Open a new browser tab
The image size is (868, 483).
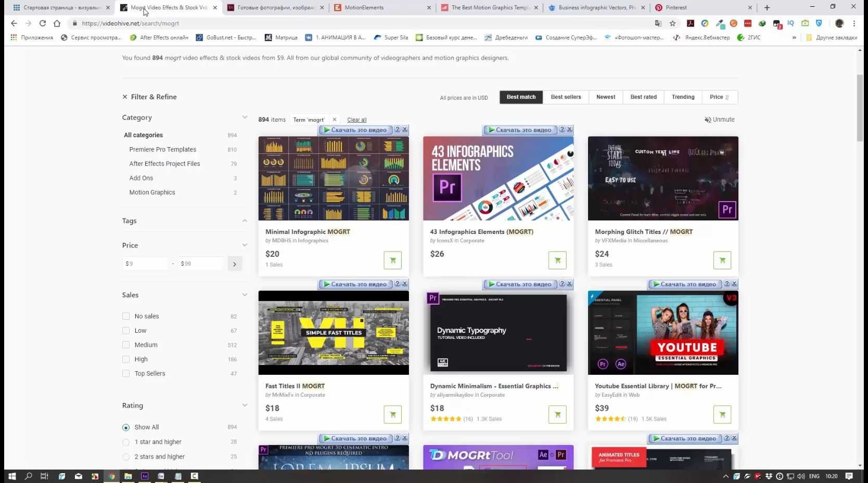(767, 8)
